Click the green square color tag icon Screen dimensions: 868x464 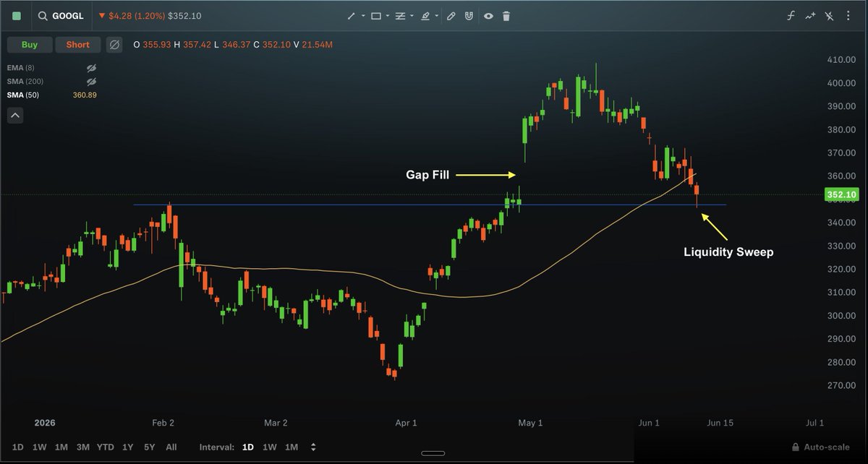click(17, 16)
